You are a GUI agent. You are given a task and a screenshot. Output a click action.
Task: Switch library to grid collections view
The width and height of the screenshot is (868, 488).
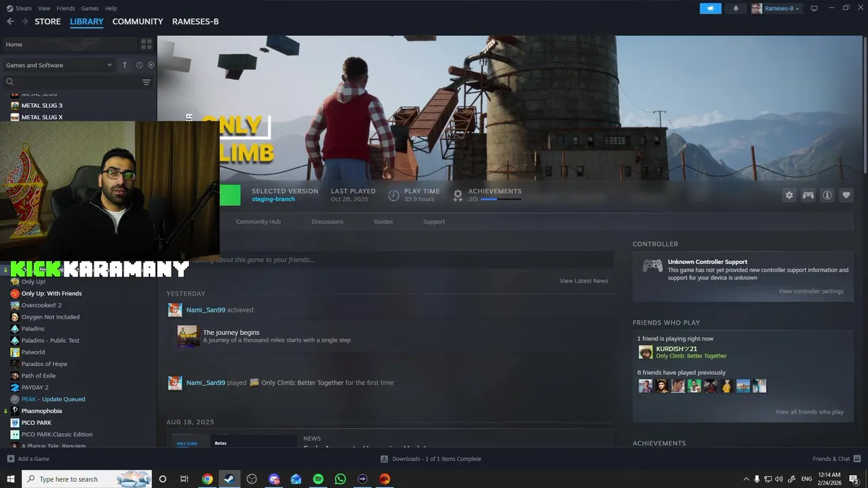[x=146, y=44]
